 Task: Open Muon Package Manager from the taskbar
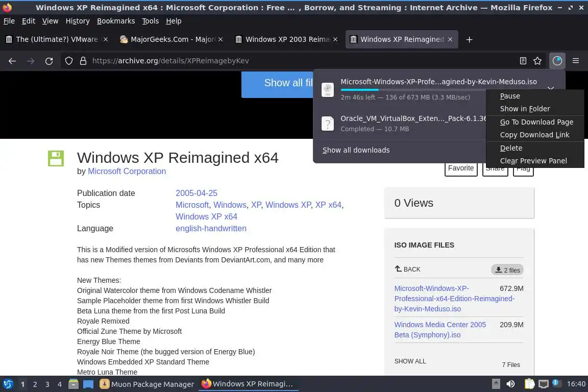tap(146, 384)
